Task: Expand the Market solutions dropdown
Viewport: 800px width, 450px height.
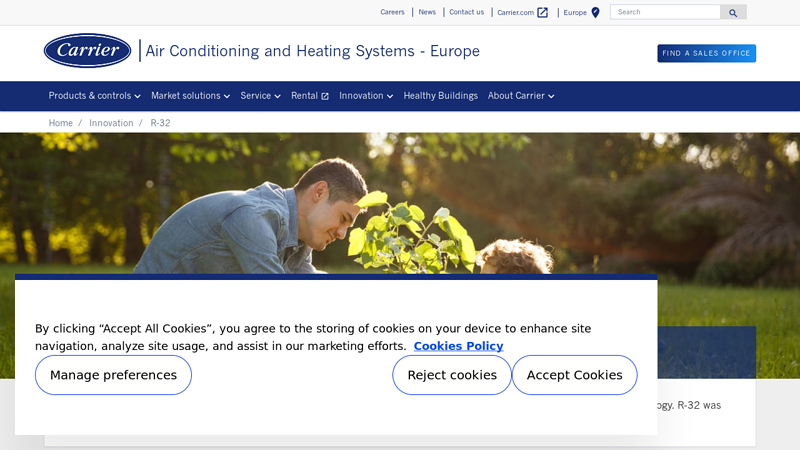Action: pyautogui.click(x=190, y=96)
